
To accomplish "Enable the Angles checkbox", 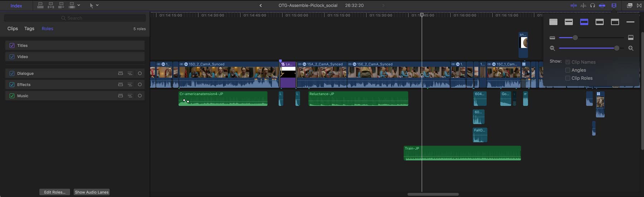I will [x=567, y=70].
